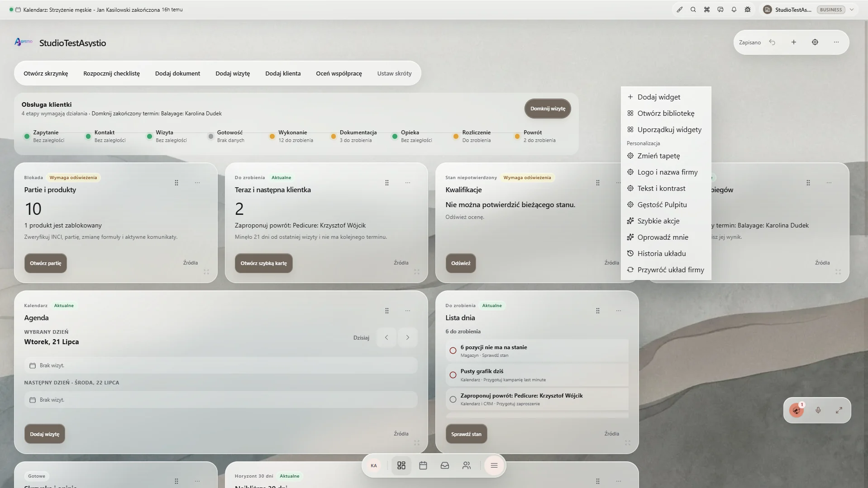The height and width of the screenshot is (488, 868).
Task: Open the hamburger menu in bottom dock
Action: [494, 465]
